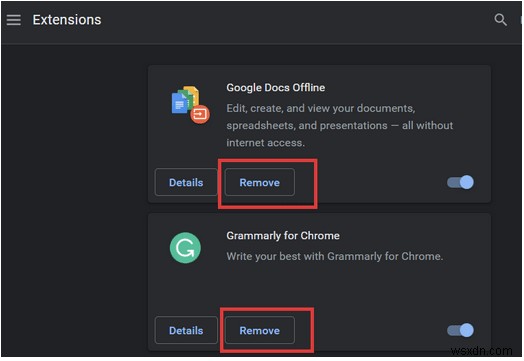524x361 pixels.
Task: Remove the Grammarly for Chrome extension
Action: [260, 331]
